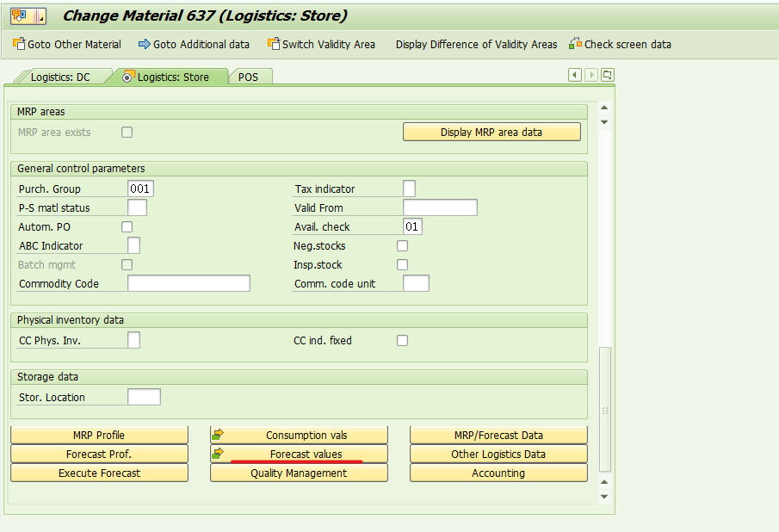The width and height of the screenshot is (779, 532).
Task: Click the Goto Additional data arrow icon
Action: click(x=145, y=44)
